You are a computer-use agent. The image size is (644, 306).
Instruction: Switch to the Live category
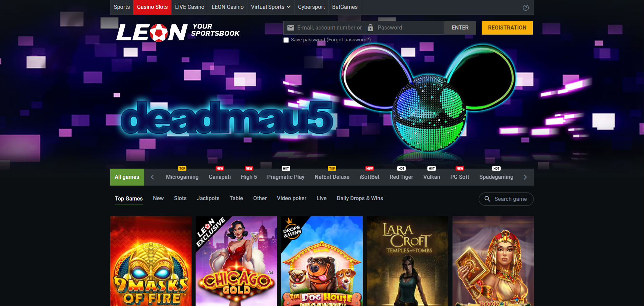322,198
